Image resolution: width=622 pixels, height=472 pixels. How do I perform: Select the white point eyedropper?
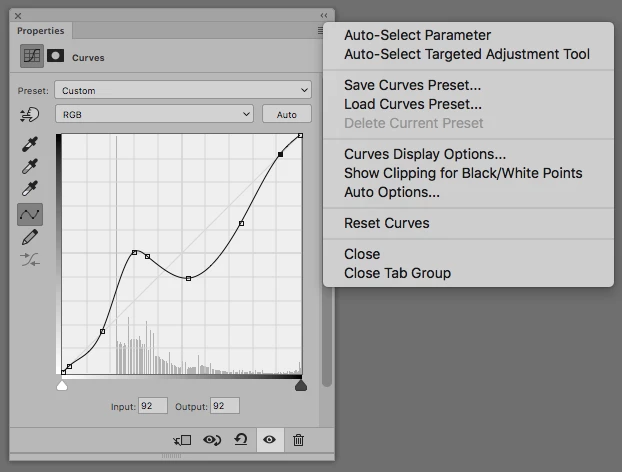(30, 188)
